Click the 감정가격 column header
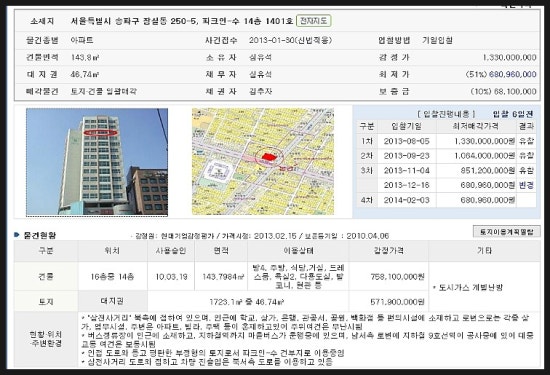This screenshot has width=550, height=375. [389, 250]
